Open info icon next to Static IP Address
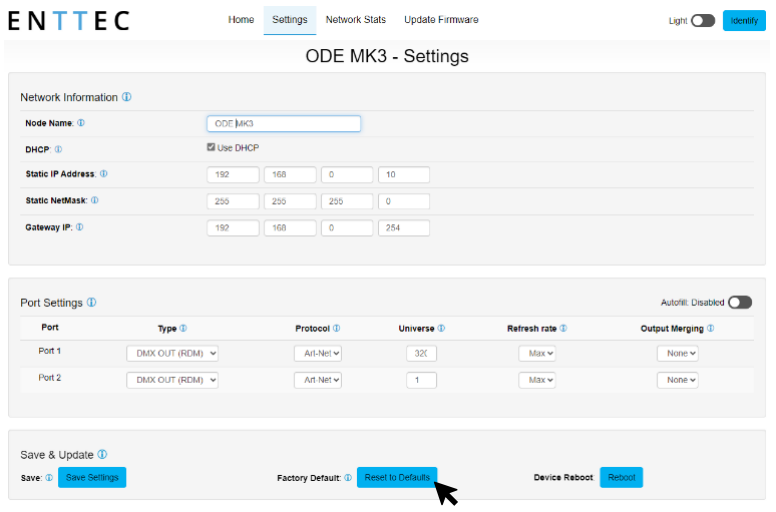 click(103, 174)
